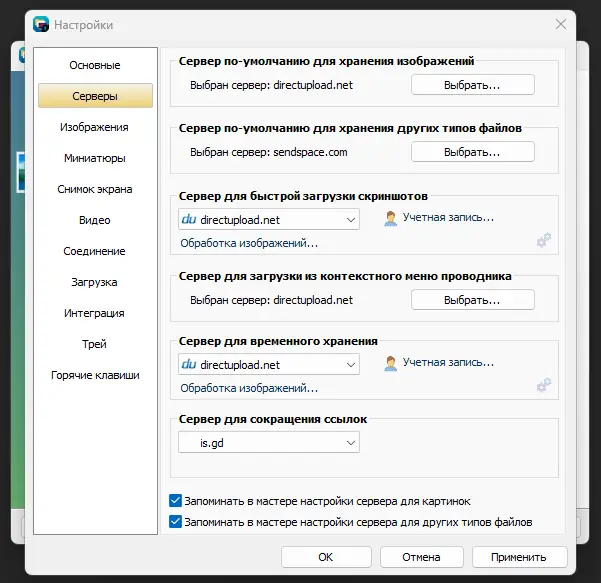
Task: Select the Загрузка settings tab
Action: [x=95, y=282]
